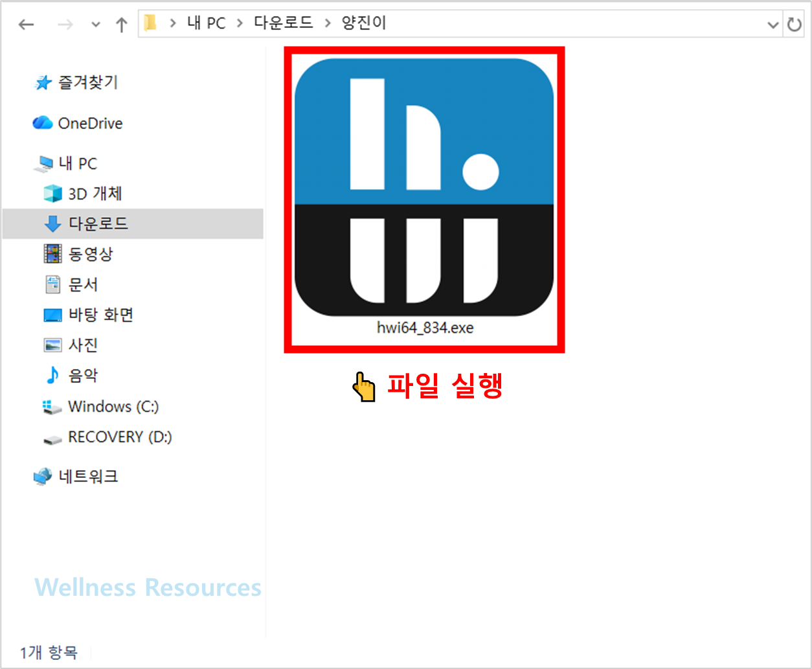Open the 사진 folder
This screenshot has width=812, height=669.
pyautogui.click(x=83, y=345)
